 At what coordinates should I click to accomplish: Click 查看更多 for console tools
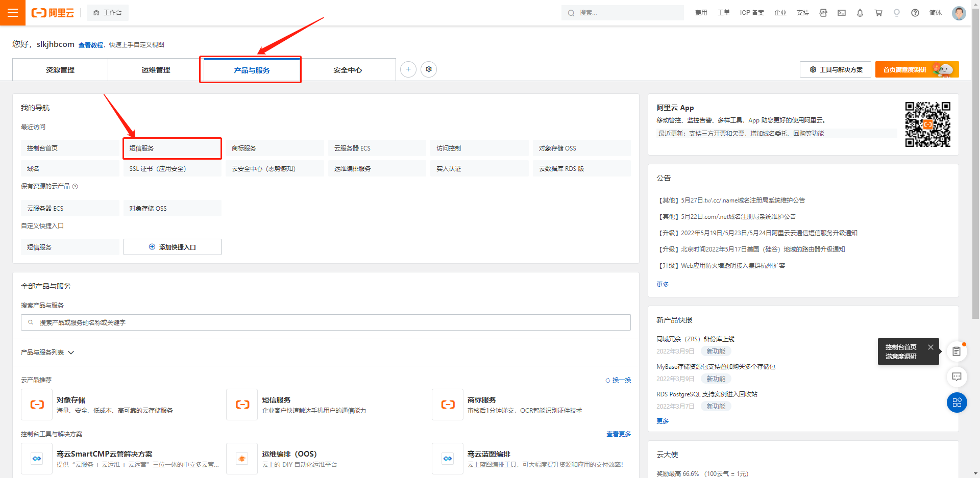click(x=619, y=434)
